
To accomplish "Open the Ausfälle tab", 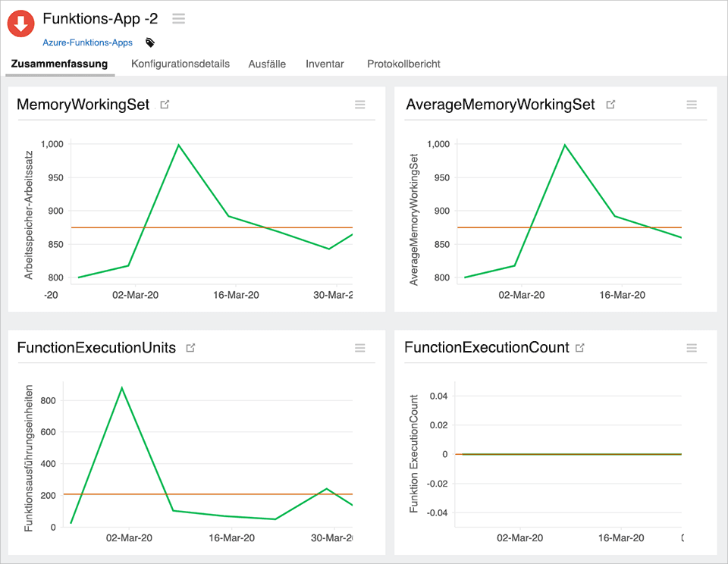I will click(x=267, y=64).
